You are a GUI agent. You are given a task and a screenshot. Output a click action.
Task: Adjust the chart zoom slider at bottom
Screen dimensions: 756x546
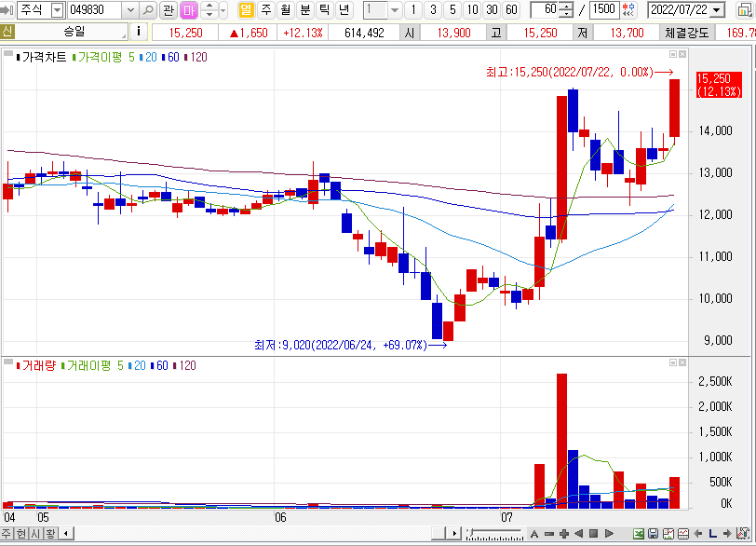(x=494, y=534)
